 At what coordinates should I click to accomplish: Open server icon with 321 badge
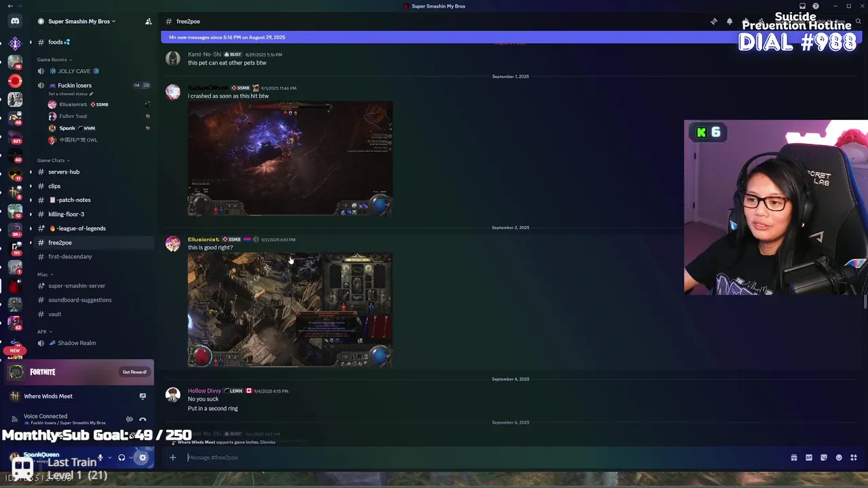(x=15, y=137)
